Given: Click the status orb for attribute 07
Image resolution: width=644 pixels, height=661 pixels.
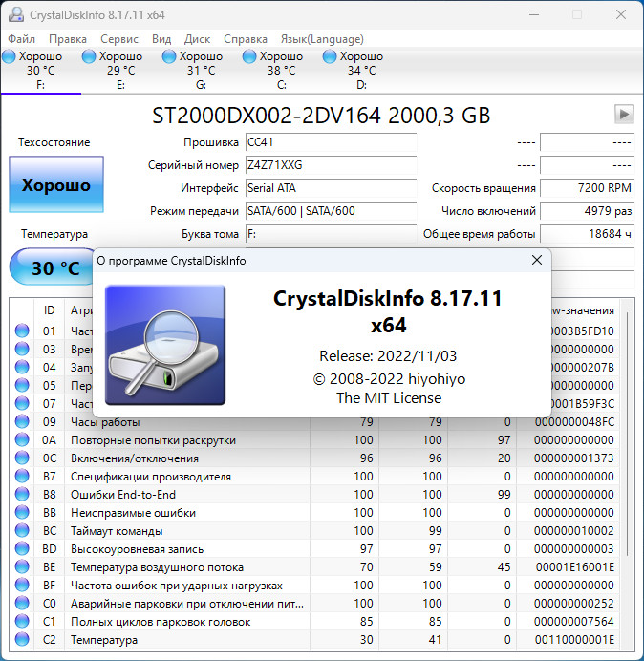Looking at the screenshot, I should 22,403.
